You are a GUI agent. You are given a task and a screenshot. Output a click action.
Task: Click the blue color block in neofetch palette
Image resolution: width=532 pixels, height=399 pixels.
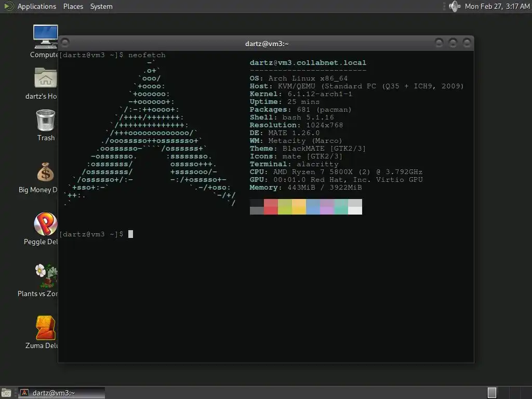click(x=313, y=207)
